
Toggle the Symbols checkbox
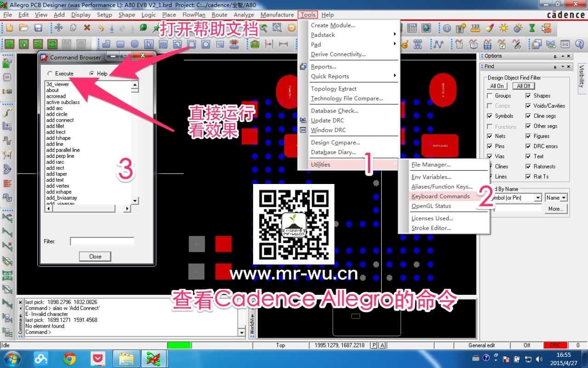[x=490, y=116]
